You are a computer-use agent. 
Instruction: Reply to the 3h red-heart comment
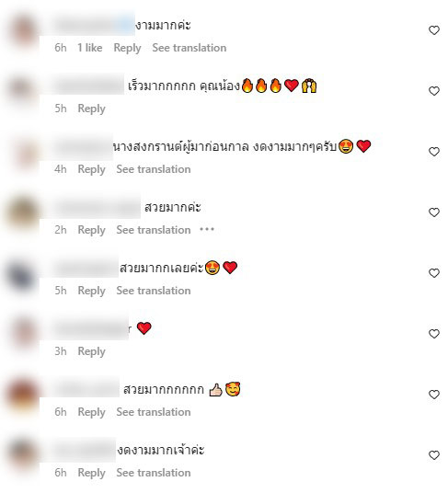click(x=91, y=351)
